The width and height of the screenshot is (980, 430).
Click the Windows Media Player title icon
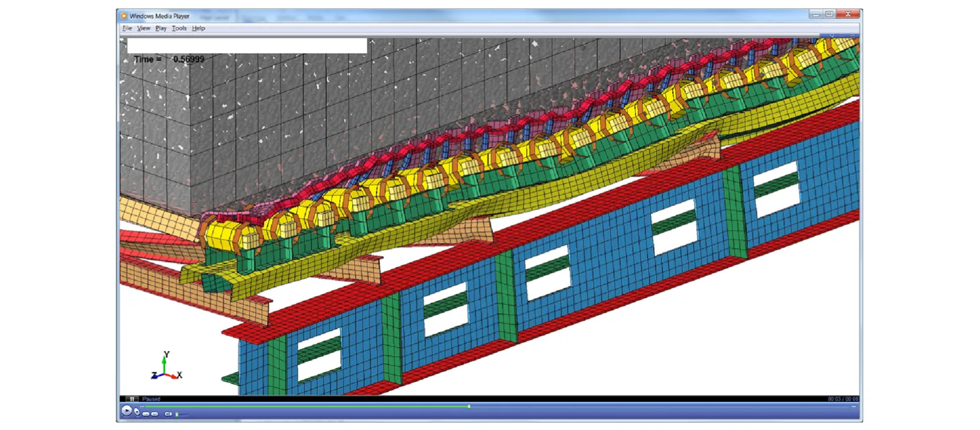[x=124, y=16]
